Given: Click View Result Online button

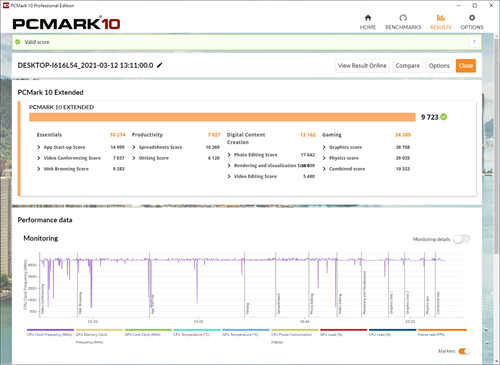Looking at the screenshot, I should pyautogui.click(x=362, y=66).
